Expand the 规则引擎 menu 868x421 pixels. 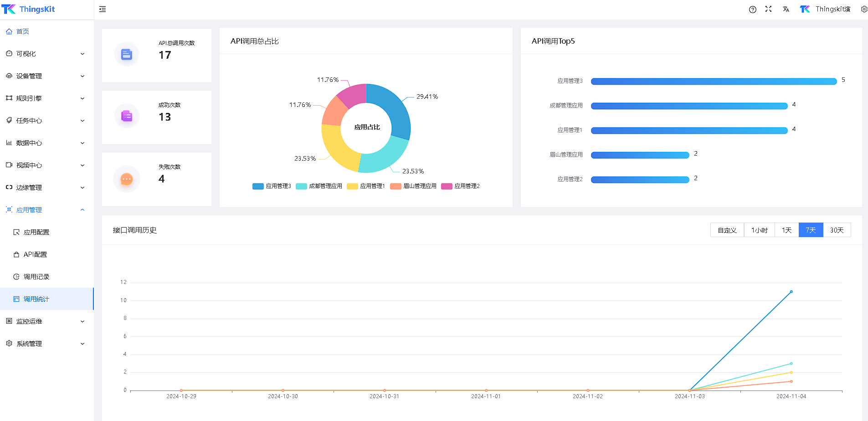click(x=46, y=98)
